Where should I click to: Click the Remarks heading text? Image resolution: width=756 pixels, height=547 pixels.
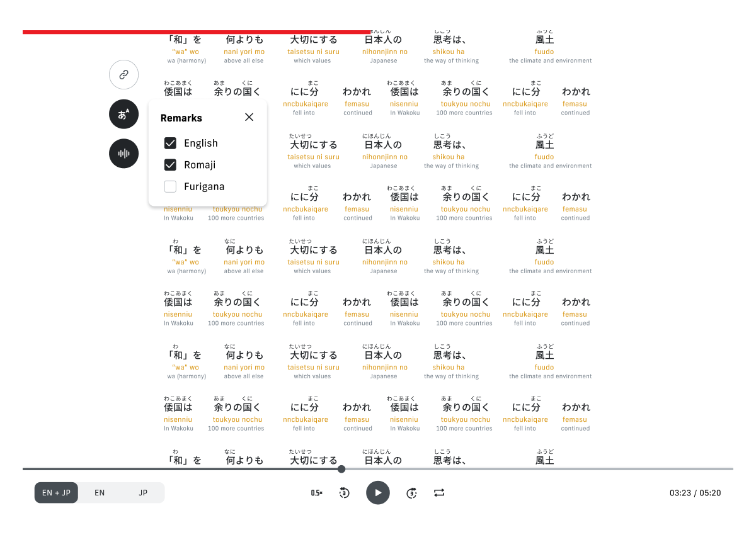coord(181,118)
